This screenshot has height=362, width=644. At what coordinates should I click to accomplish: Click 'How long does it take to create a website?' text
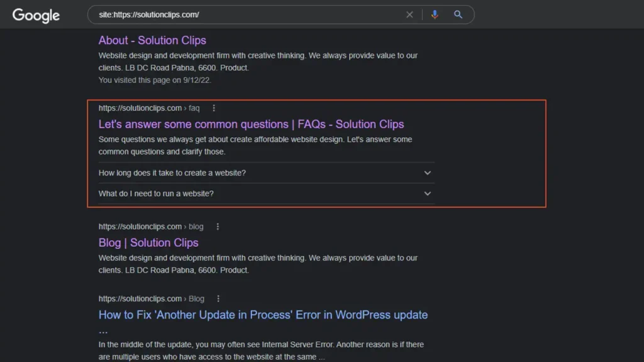coord(172,173)
